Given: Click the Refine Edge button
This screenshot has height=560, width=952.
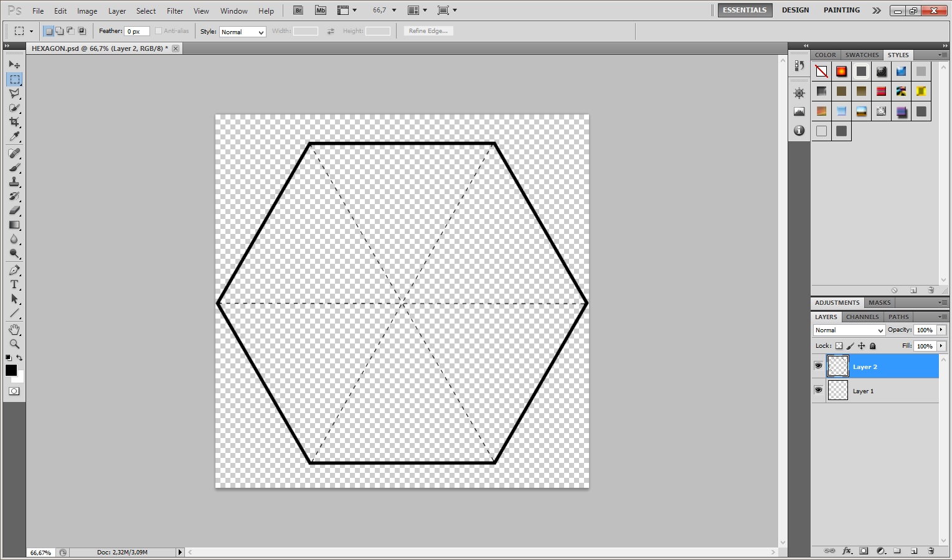Looking at the screenshot, I should point(428,30).
